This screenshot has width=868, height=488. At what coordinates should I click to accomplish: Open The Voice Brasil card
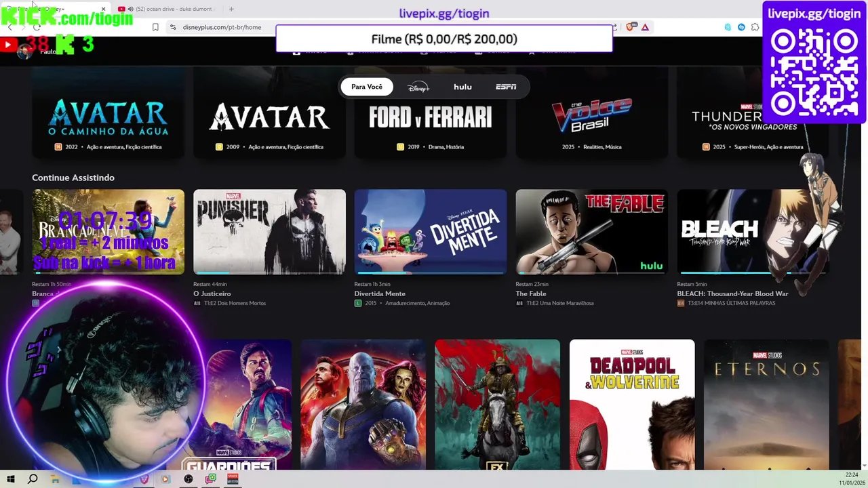pos(591,113)
